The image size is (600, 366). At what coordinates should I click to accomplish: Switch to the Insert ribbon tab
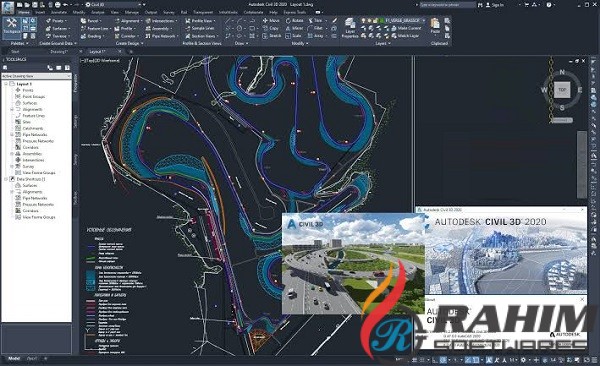[x=40, y=12]
